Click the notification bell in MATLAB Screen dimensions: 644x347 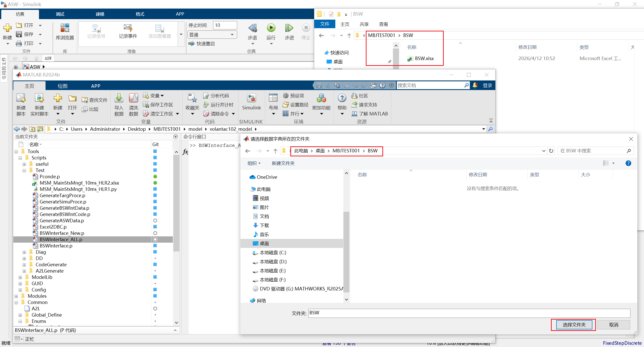tap(475, 85)
